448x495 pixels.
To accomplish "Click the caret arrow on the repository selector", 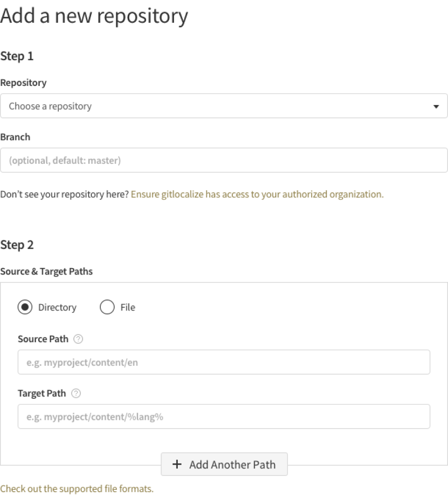I will 437,106.
